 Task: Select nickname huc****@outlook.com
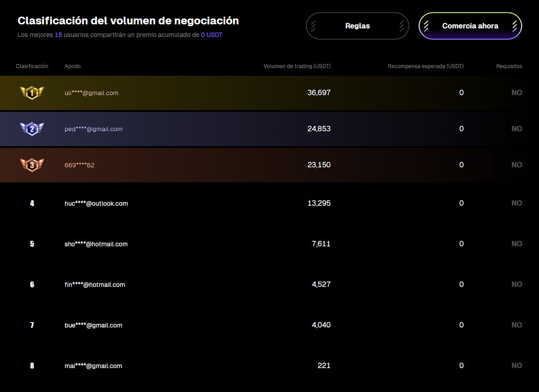(x=96, y=203)
